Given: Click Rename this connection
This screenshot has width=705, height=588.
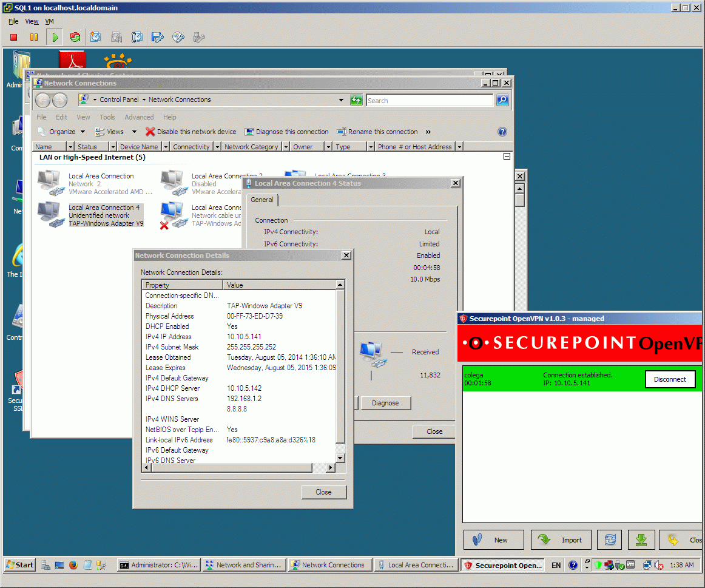Looking at the screenshot, I should tap(377, 132).
